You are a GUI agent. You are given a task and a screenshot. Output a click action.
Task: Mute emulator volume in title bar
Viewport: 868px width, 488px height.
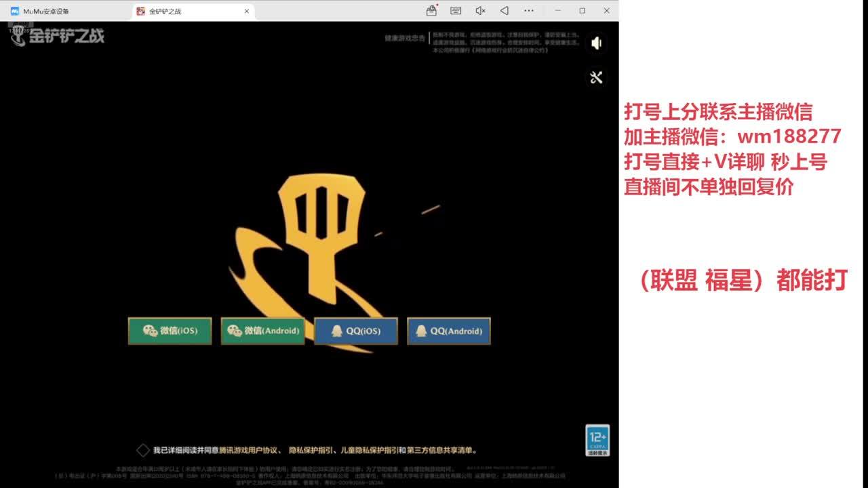(480, 11)
